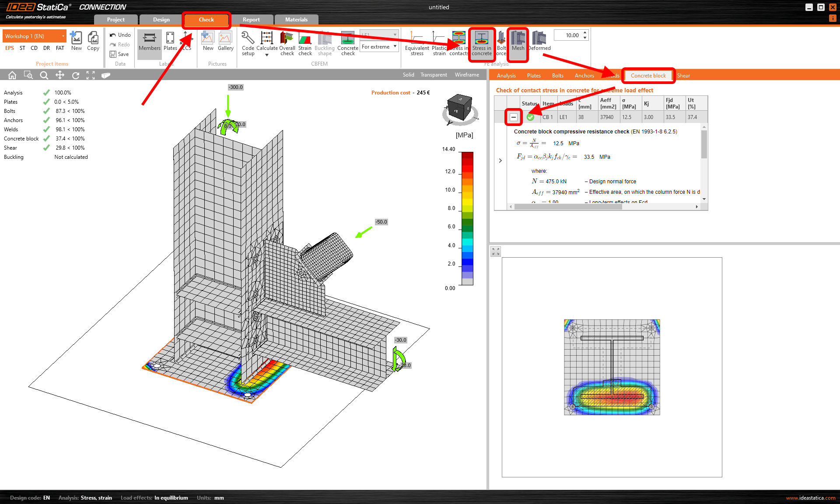Open the For extreme dropdown
840x504 pixels.
click(379, 47)
